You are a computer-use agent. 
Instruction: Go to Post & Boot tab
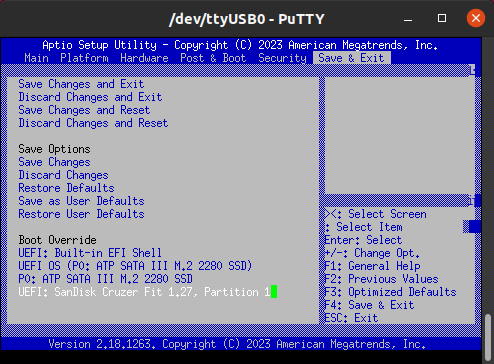[213, 58]
